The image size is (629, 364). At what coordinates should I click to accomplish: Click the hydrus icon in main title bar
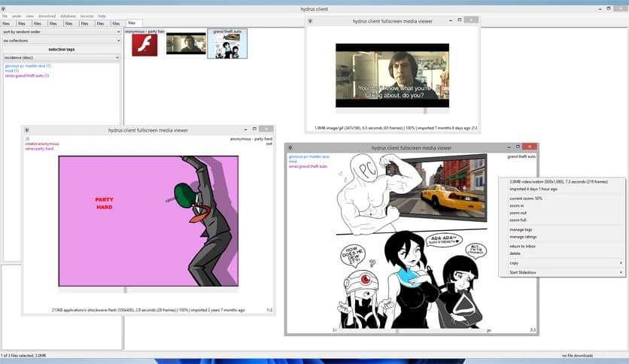(3, 9)
